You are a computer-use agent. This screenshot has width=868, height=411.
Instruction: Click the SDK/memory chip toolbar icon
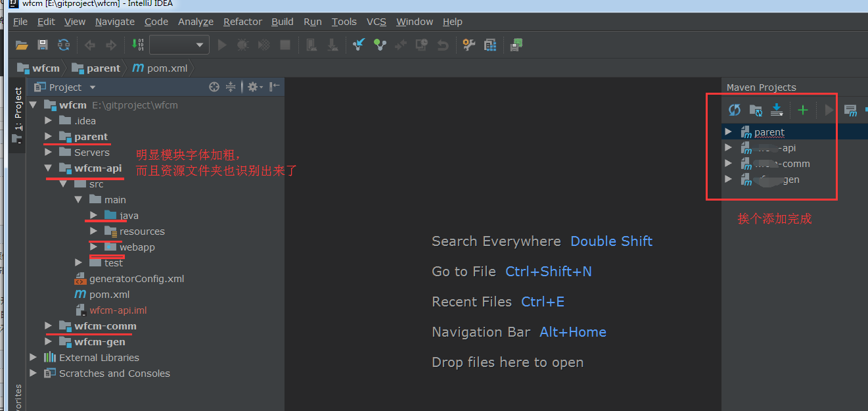pos(516,45)
